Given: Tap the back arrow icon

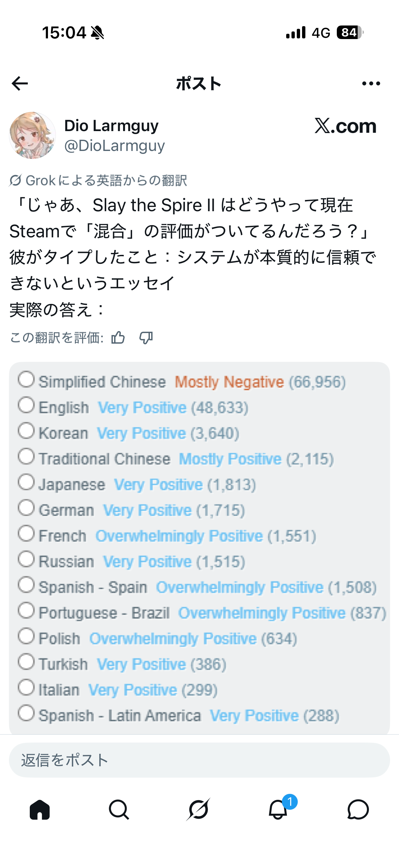Looking at the screenshot, I should [x=20, y=83].
